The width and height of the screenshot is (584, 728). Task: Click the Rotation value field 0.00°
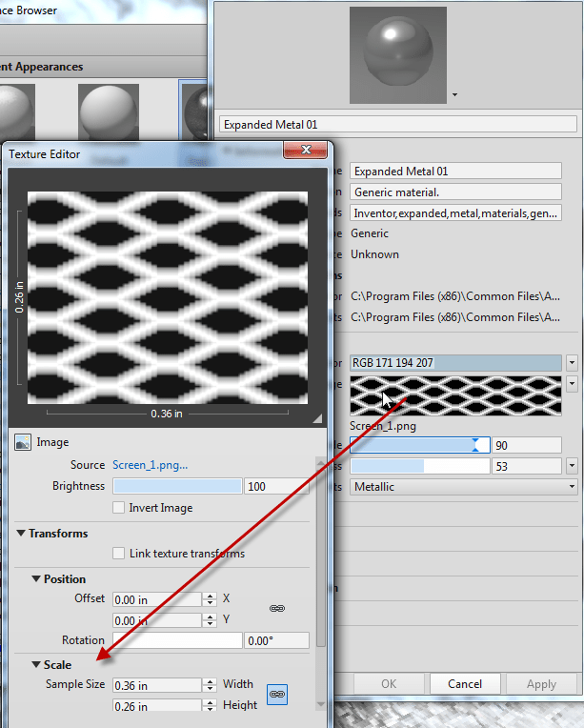click(x=276, y=640)
